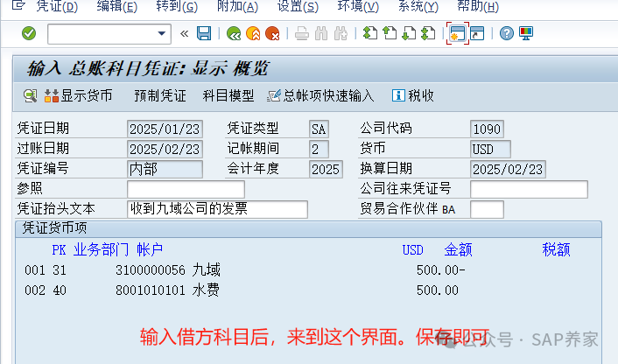Click the 公司代码 field 1090
Viewport: 618px width, 364px height.
point(487,129)
